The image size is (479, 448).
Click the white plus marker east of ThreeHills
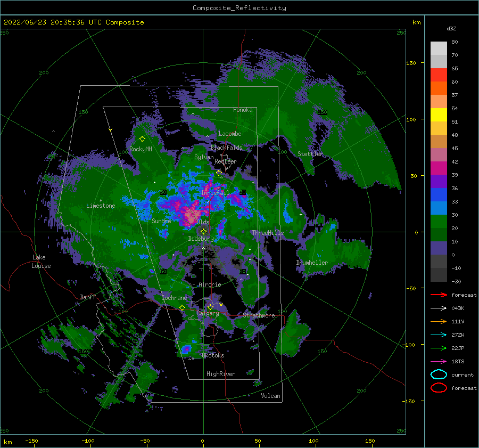[301, 214]
